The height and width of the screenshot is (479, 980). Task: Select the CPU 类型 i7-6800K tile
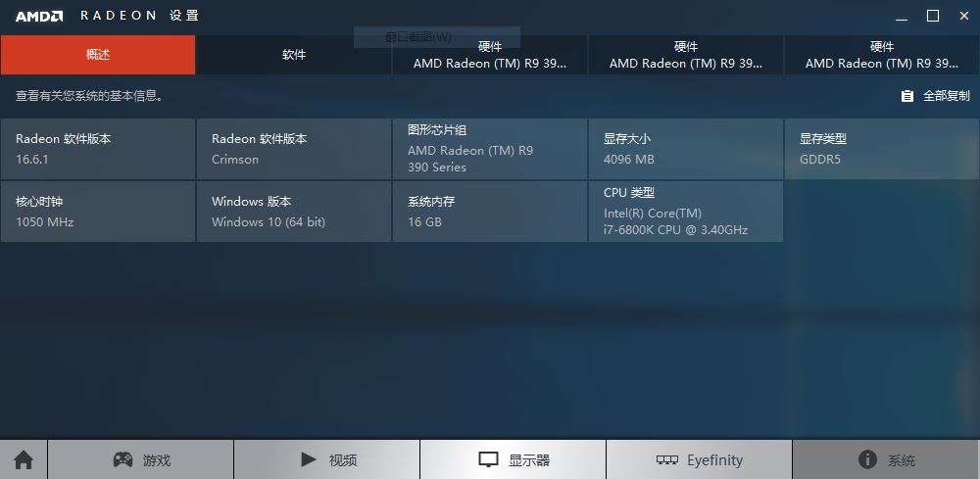coord(686,211)
